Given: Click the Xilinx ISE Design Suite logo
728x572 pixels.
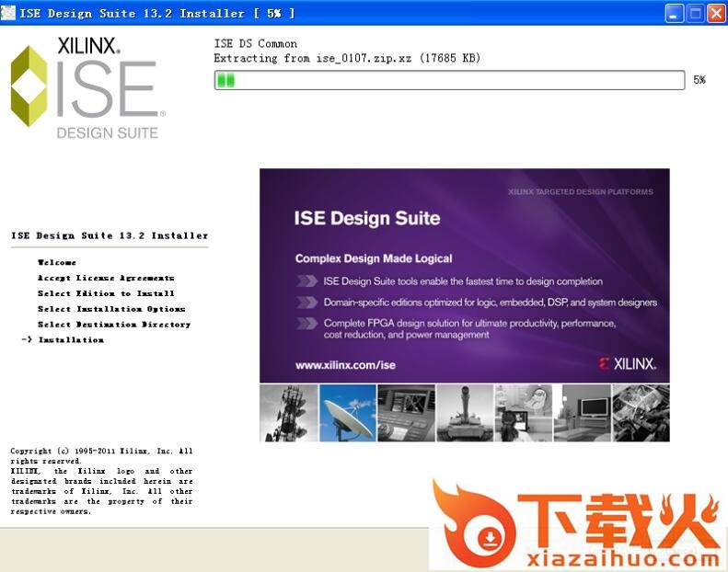Looking at the screenshot, I should pos(87,88).
